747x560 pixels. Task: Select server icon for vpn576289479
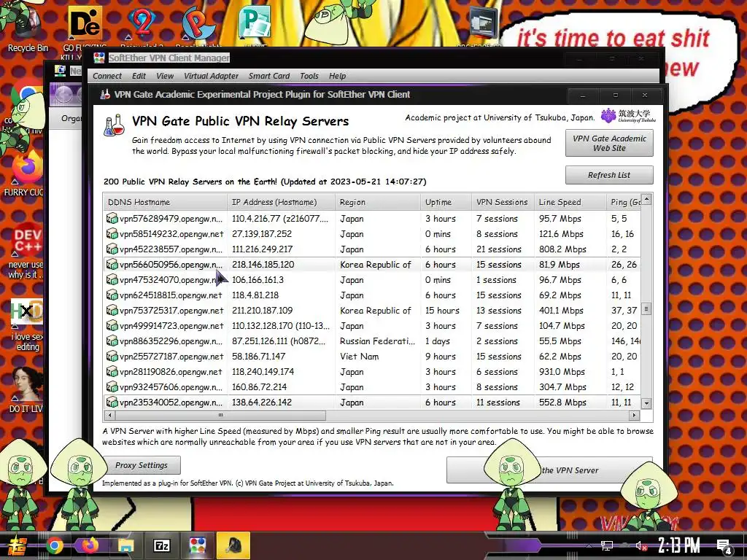pyautogui.click(x=112, y=219)
